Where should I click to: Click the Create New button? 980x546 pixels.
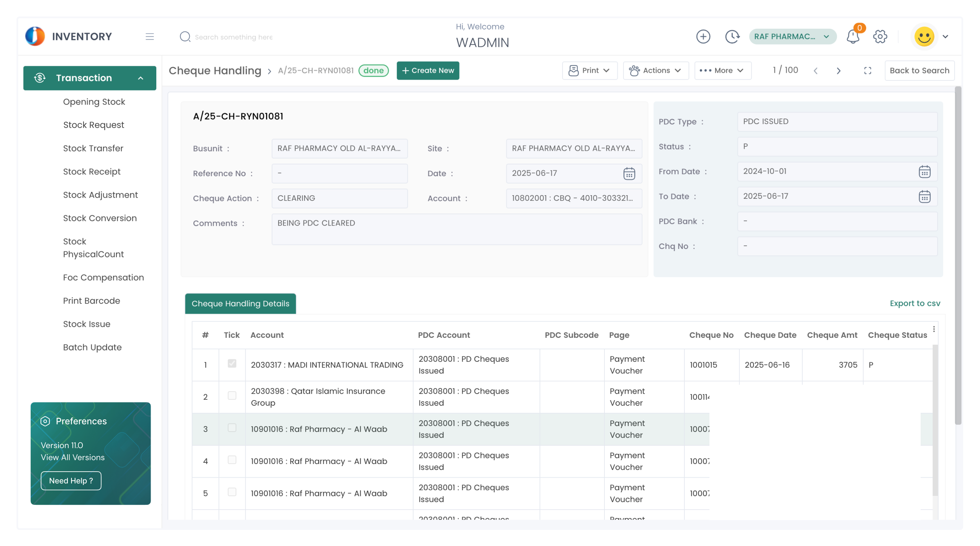tap(428, 71)
